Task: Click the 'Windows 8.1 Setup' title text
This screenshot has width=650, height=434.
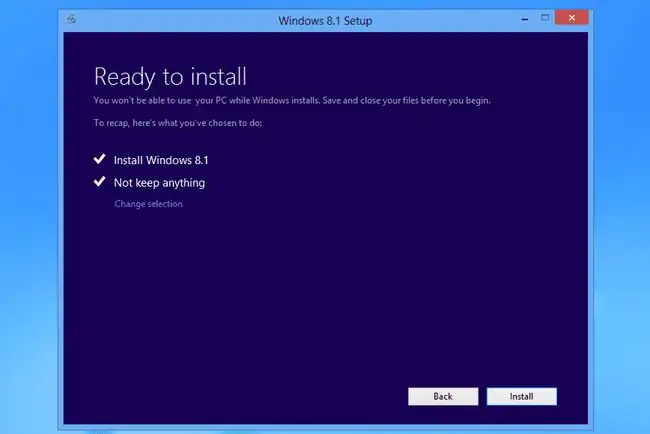Action: pyautogui.click(x=325, y=21)
